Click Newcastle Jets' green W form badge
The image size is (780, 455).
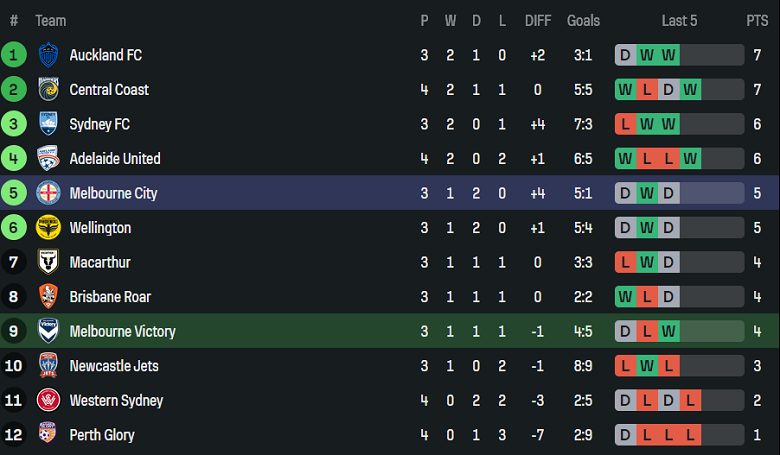click(x=647, y=366)
